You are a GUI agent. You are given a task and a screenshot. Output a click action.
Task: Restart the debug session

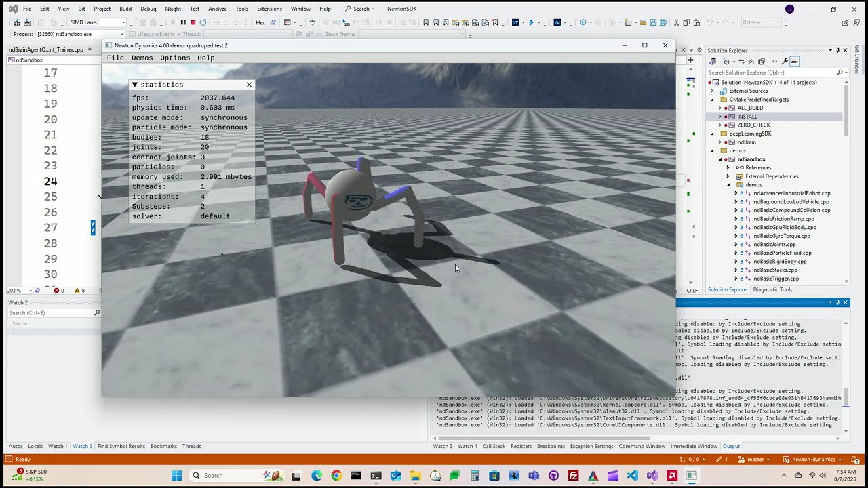(x=203, y=22)
